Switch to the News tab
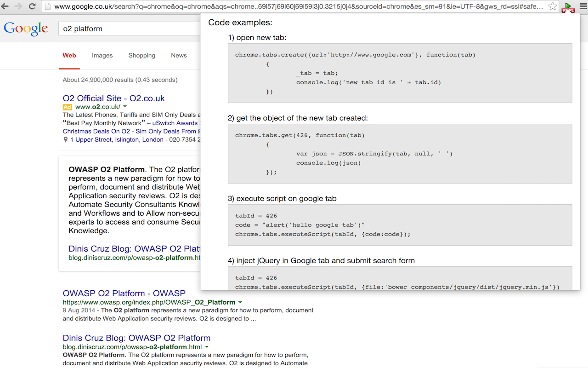 179,55
